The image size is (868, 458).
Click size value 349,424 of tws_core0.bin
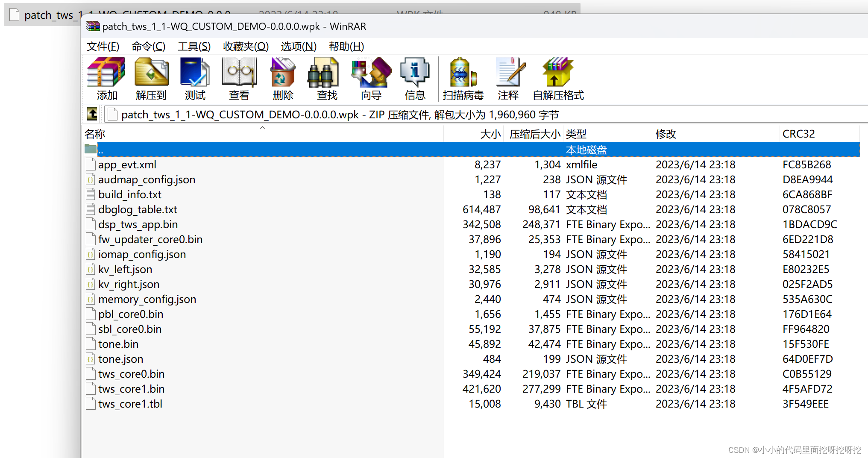(x=481, y=374)
